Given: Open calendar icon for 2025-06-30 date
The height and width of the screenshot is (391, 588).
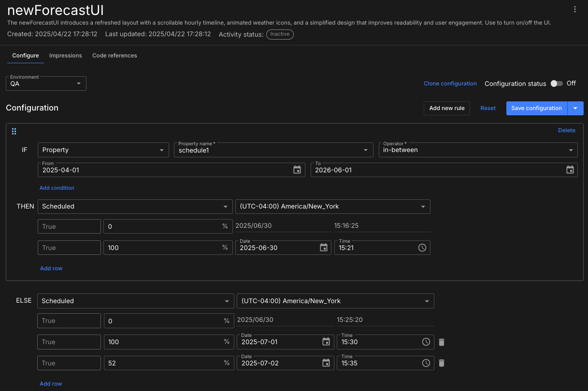Looking at the screenshot, I should [324, 248].
